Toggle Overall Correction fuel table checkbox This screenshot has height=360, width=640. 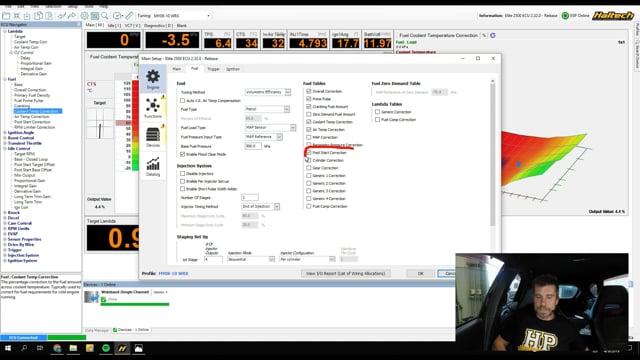[309, 91]
